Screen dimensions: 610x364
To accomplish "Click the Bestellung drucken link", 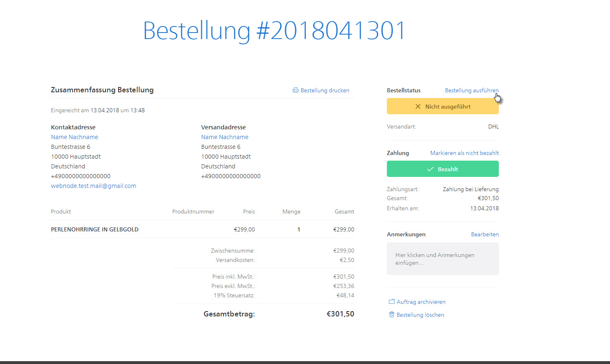I will [x=325, y=90].
